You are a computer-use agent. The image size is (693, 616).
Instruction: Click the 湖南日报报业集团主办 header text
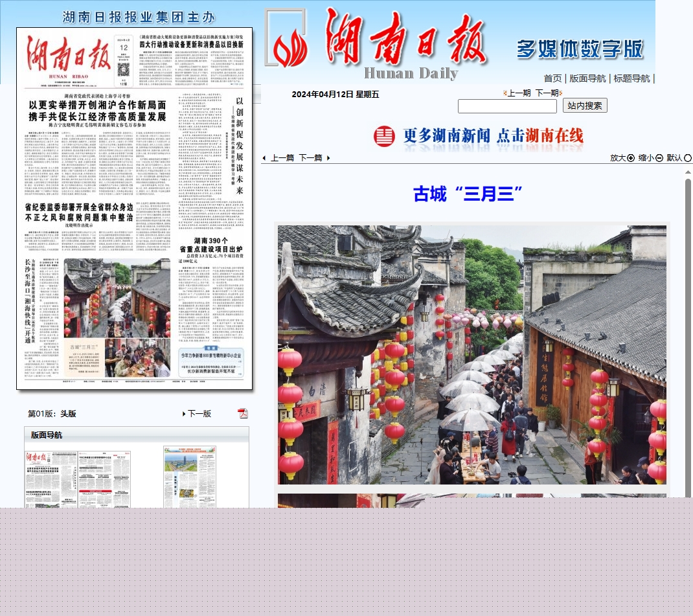[139, 17]
